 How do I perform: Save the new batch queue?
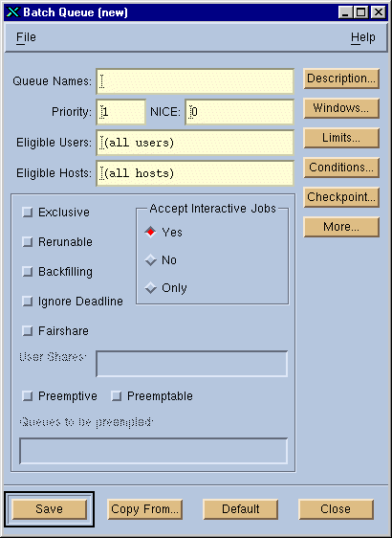pos(49,509)
